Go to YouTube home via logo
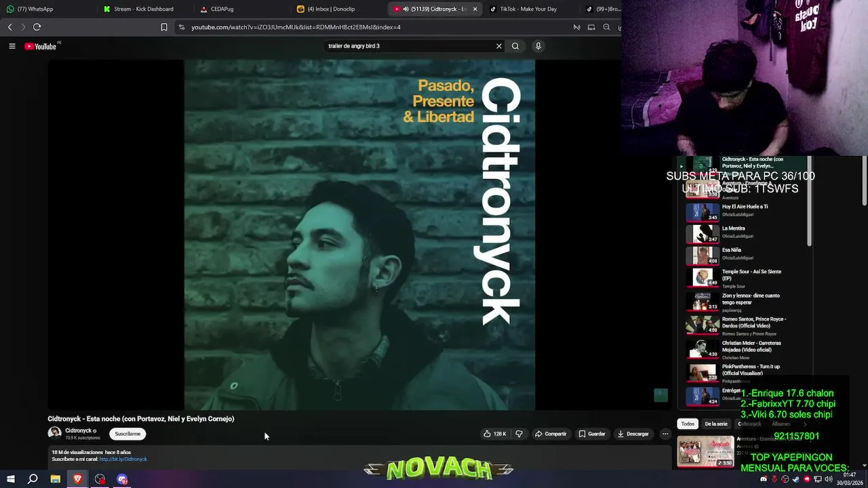The image size is (868, 488). (41, 46)
